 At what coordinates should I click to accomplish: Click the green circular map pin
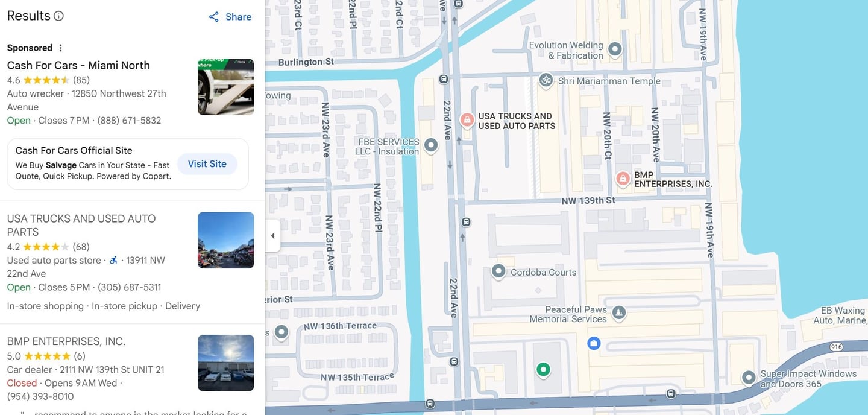tap(543, 369)
